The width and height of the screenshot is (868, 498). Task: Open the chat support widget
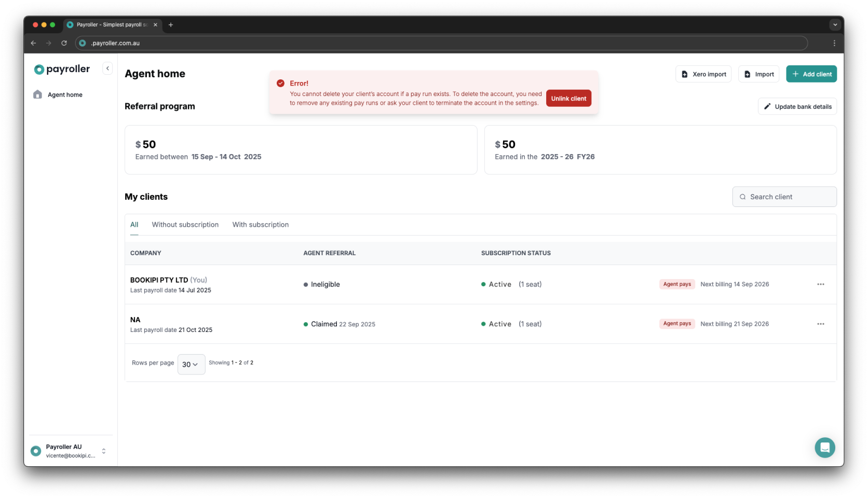[x=825, y=448]
